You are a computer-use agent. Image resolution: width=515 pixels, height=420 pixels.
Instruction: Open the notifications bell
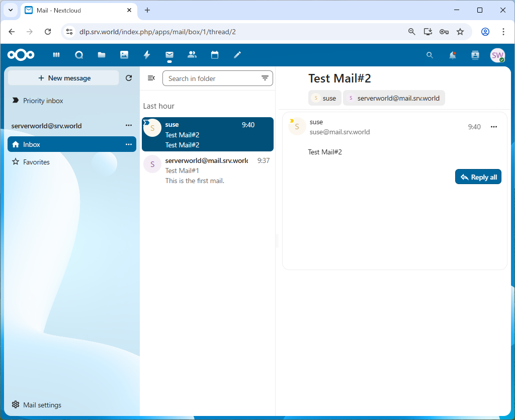pos(453,55)
